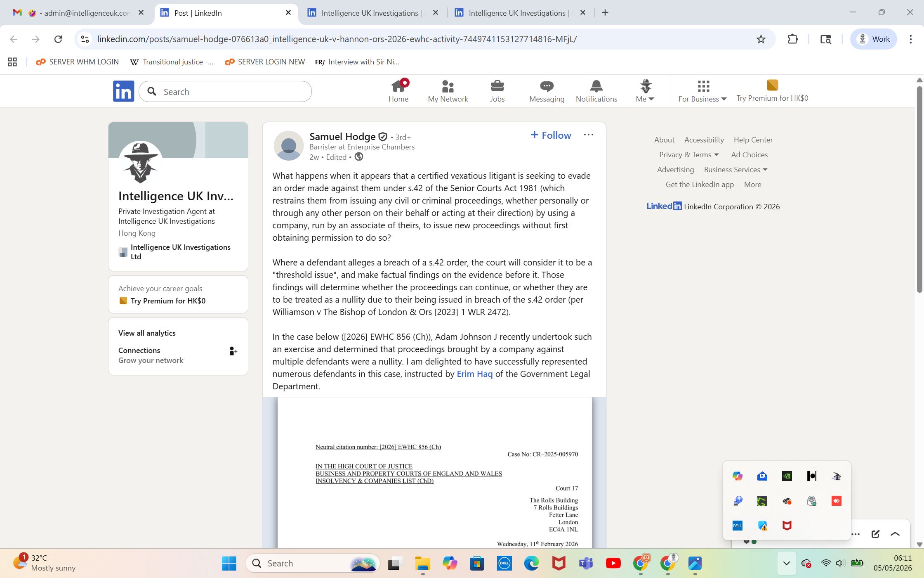Open the Dell icon in the tray popup
This screenshot has height=578, width=924.
coord(737,526)
